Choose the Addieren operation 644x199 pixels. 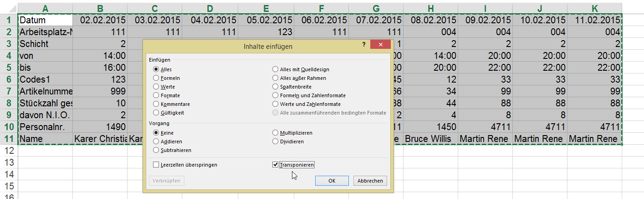click(x=156, y=141)
